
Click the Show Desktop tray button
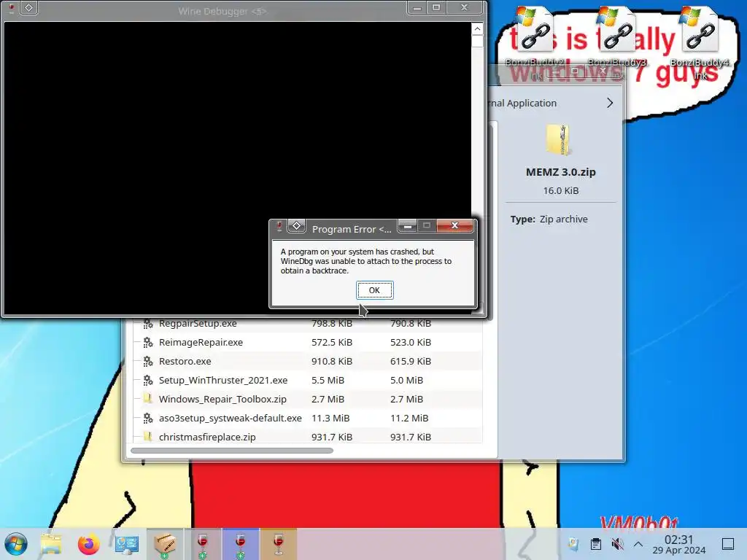728,544
